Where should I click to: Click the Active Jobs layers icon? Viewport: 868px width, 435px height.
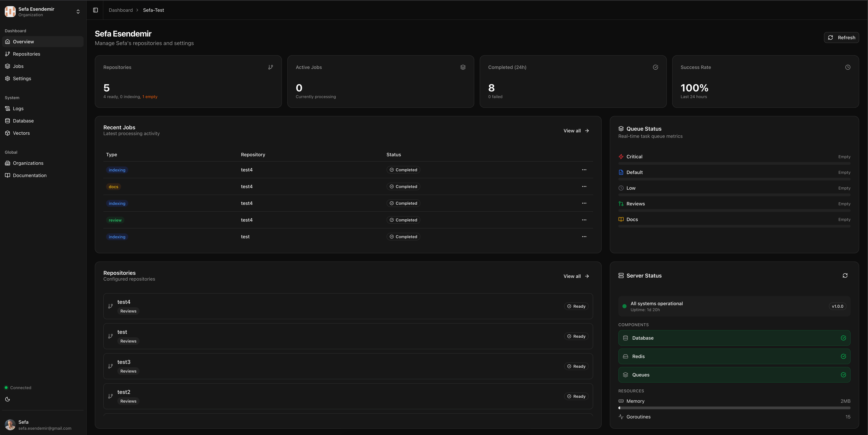[x=463, y=67]
